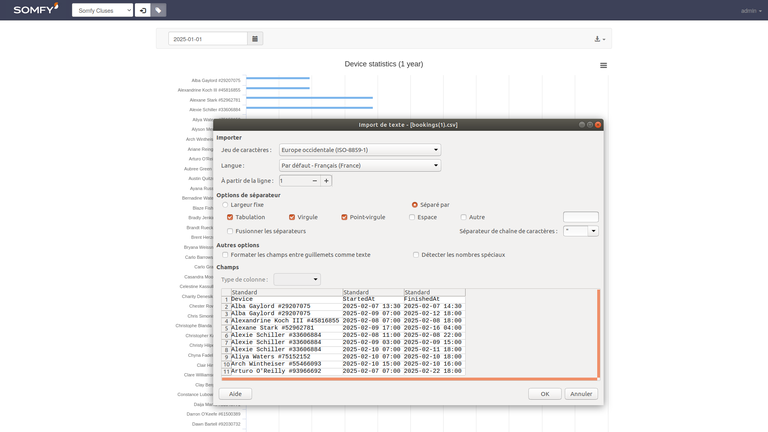Click the Alba Gaylord #29207075 chart bar
Viewport: 768px width, 432px height.
coord(278,78)
